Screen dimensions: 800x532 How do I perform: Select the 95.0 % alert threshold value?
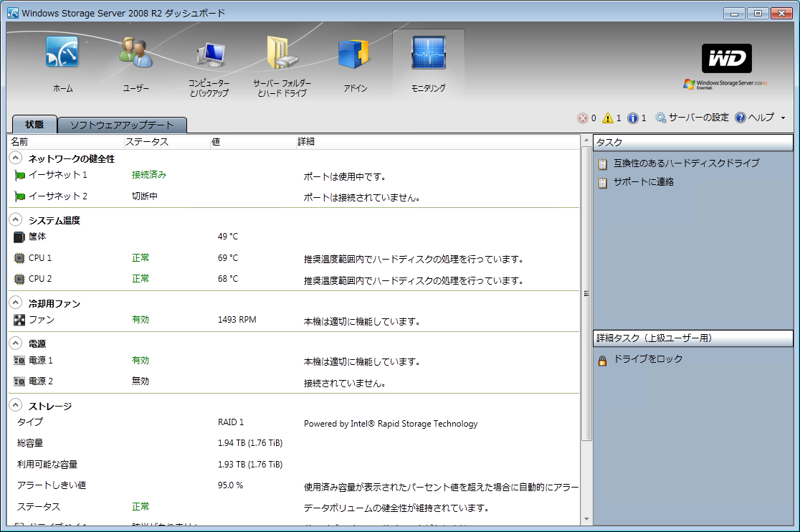(230, 485)
